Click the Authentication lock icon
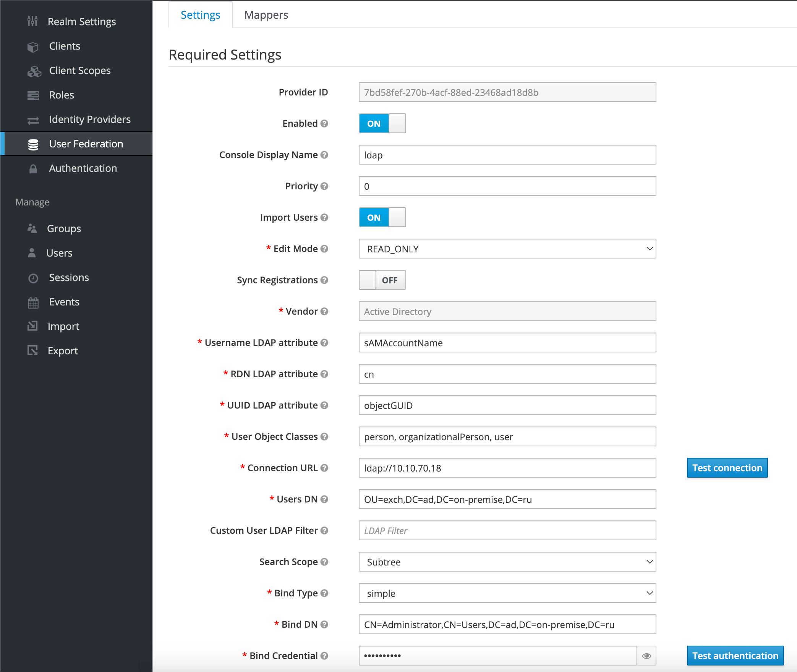 [x=33, y=169]
